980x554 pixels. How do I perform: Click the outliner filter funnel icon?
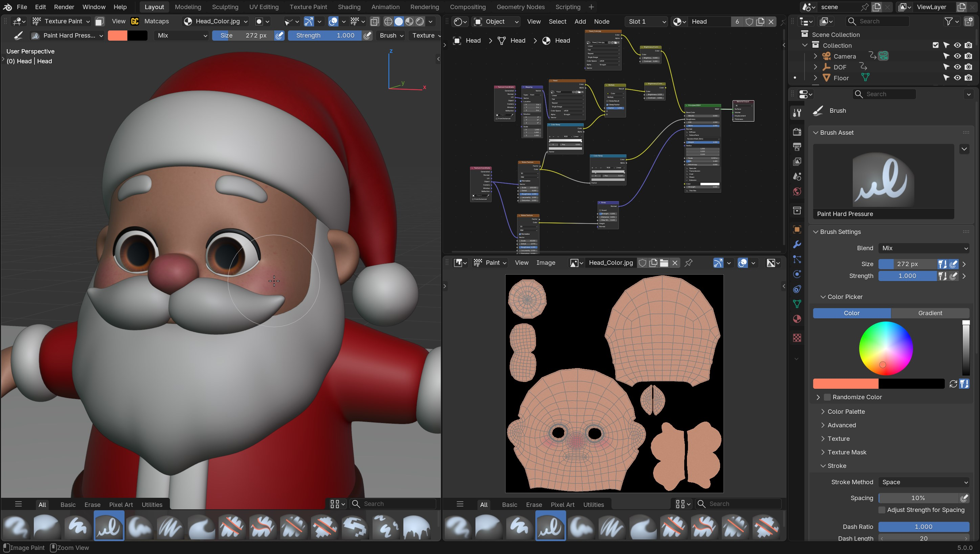949,21
